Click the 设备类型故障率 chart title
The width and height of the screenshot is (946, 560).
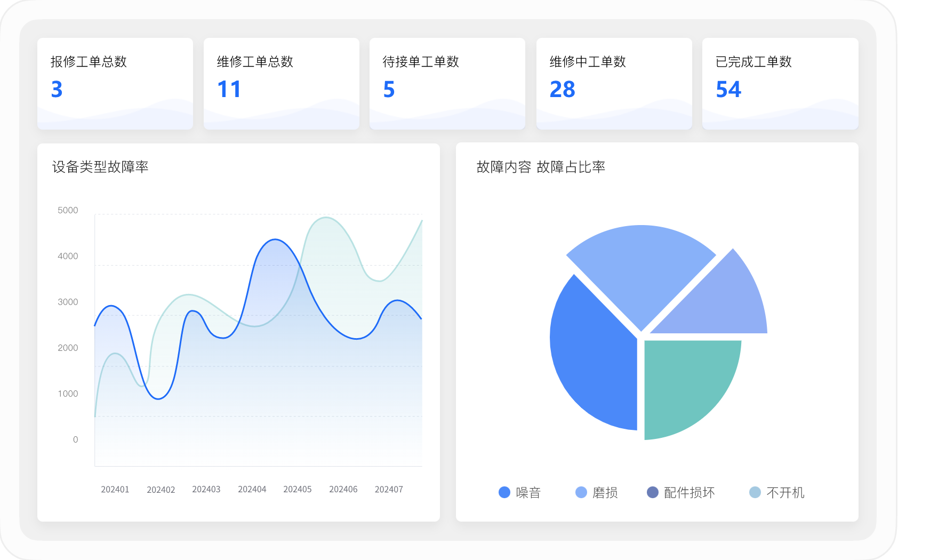100,167
